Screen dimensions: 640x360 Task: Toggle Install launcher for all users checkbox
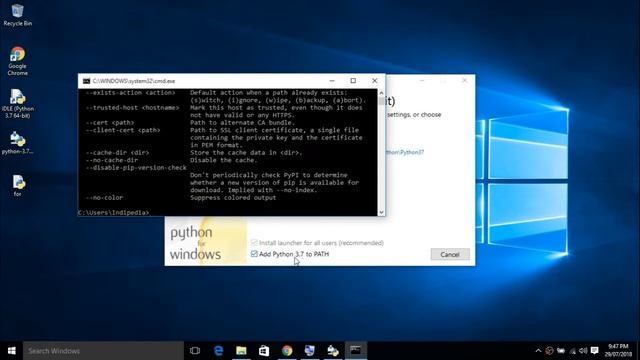tap(254, 242)
